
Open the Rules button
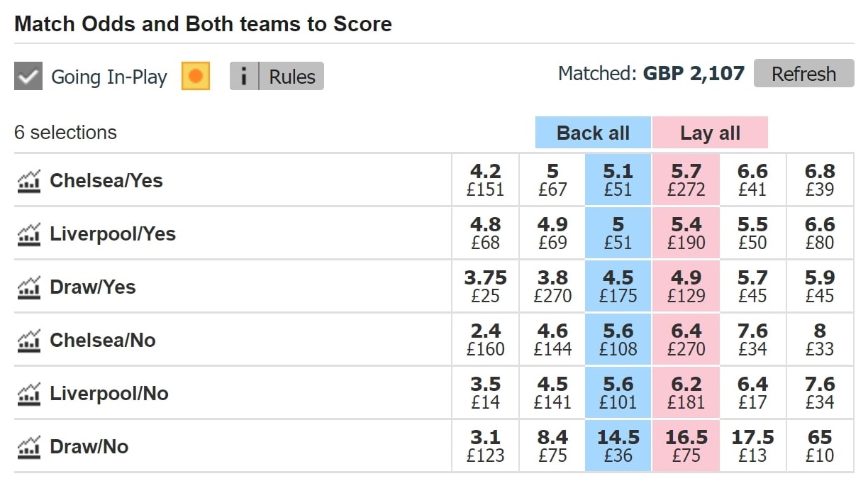coord(291,77)
